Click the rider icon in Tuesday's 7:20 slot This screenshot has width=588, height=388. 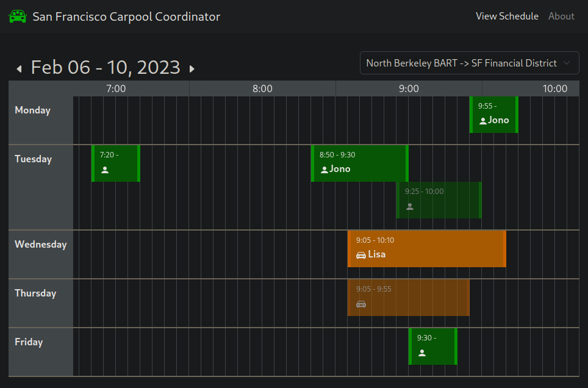pos(105,170)
